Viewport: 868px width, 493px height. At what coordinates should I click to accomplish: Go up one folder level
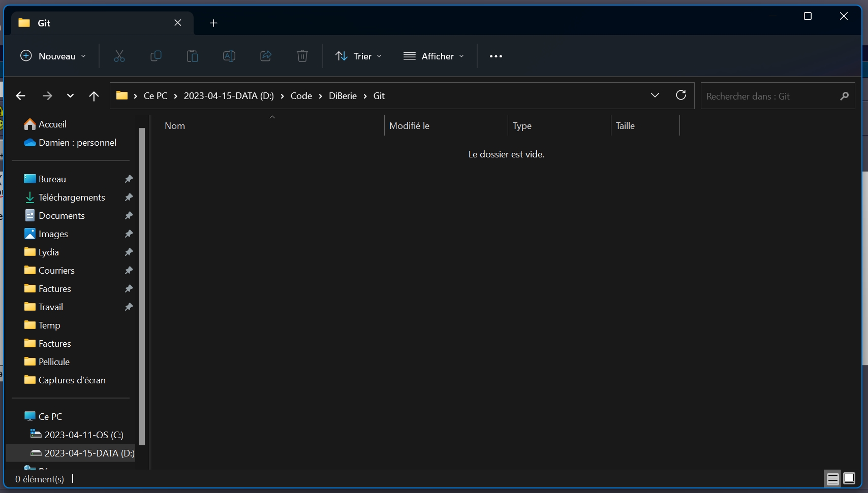(94, 96)
